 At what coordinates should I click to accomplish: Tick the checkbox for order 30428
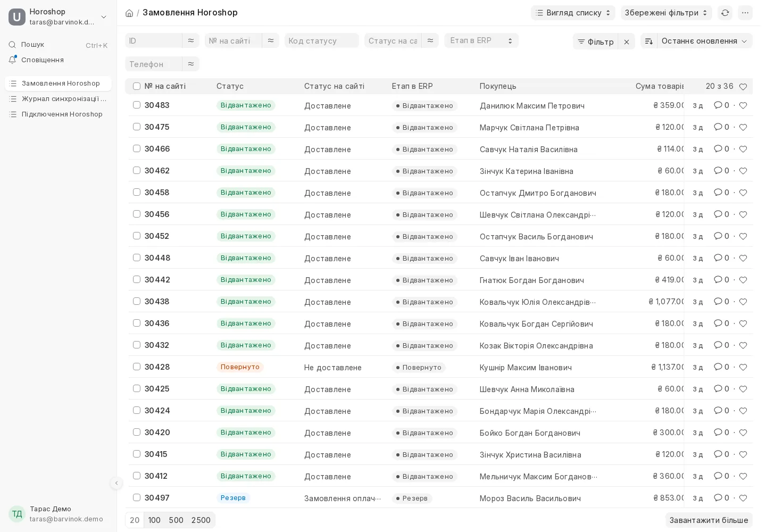137,367
